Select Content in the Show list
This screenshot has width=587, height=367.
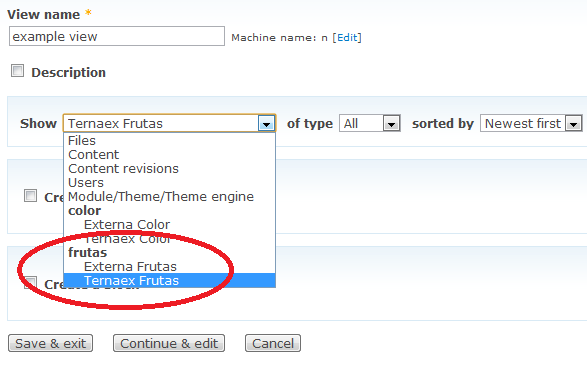click(170, 154)
